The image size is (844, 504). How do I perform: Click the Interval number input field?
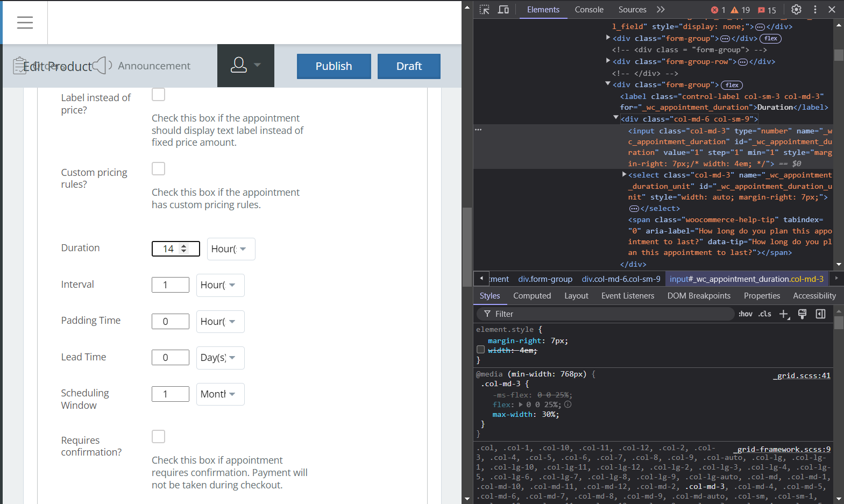pos(170,285)
